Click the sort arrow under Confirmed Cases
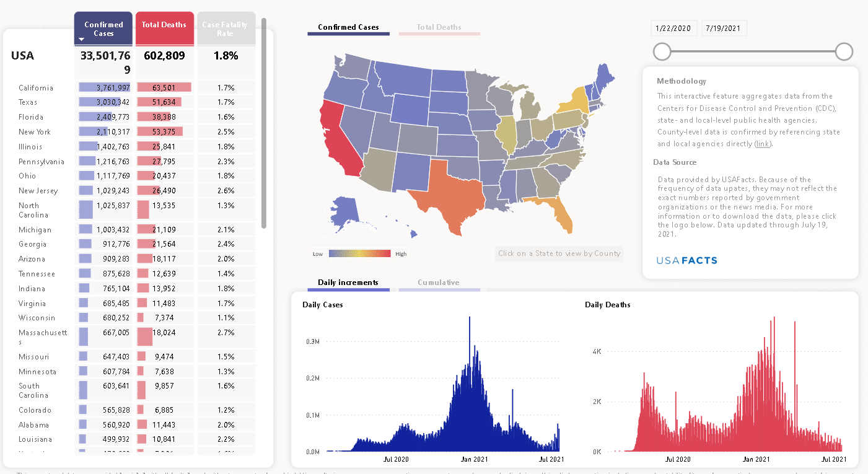Image resolution: width=868 pixels, height=474 pixels. (x=81, y=40)
